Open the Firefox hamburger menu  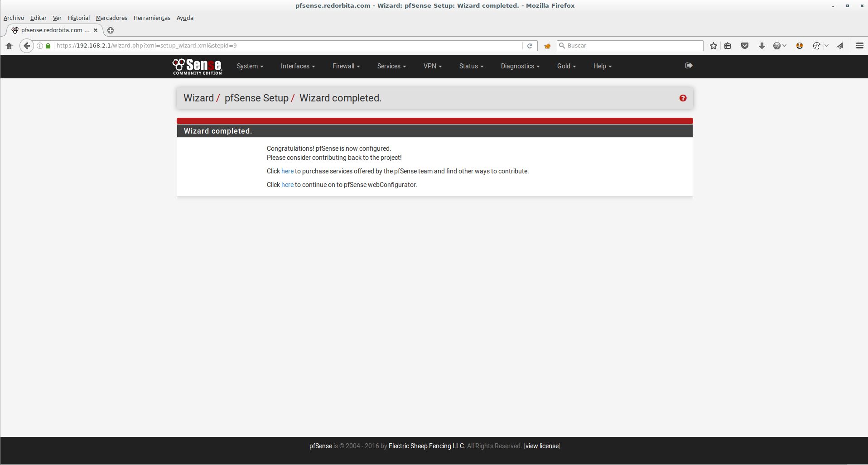[859, 46]
